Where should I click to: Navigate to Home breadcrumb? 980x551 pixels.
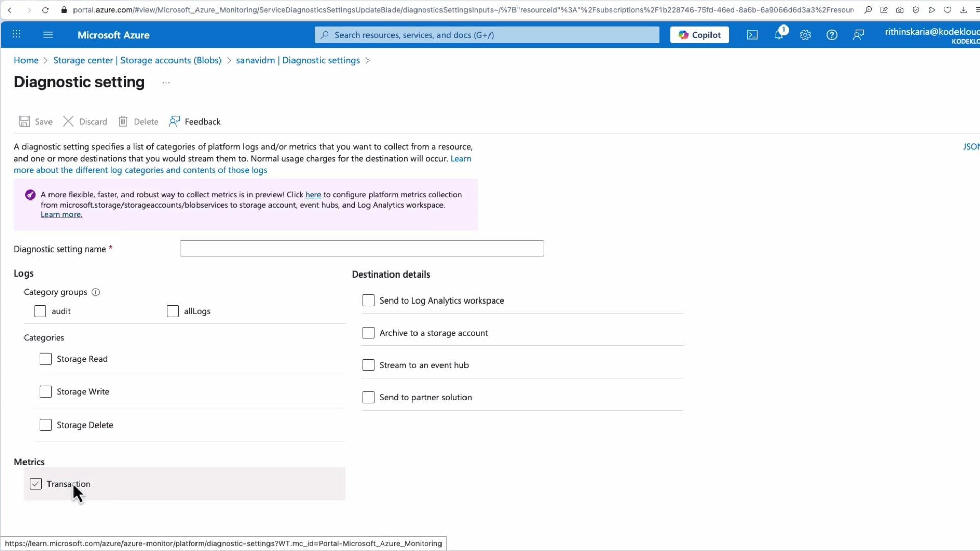pyautogui.click(x=26, y=60)
